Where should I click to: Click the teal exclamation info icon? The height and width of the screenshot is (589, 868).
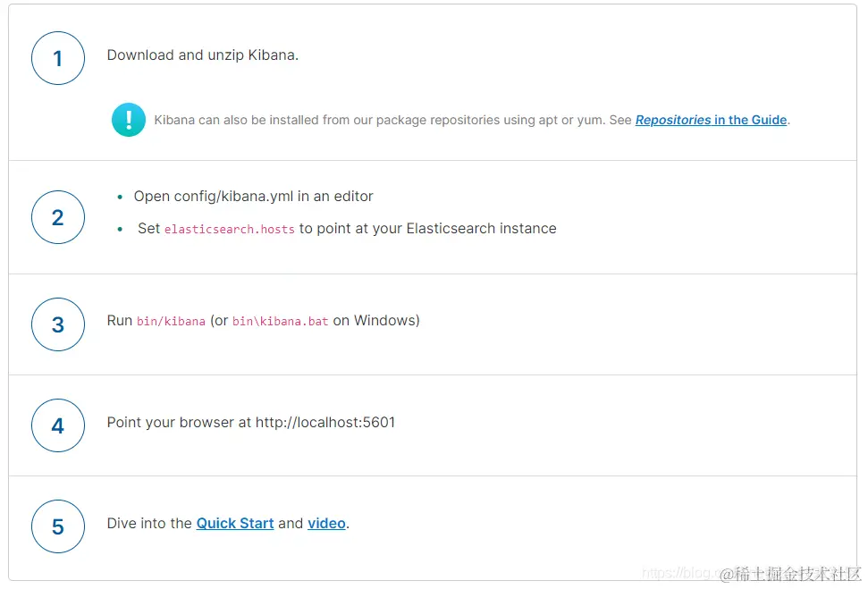pyautogui.click(x=129, y=120)
